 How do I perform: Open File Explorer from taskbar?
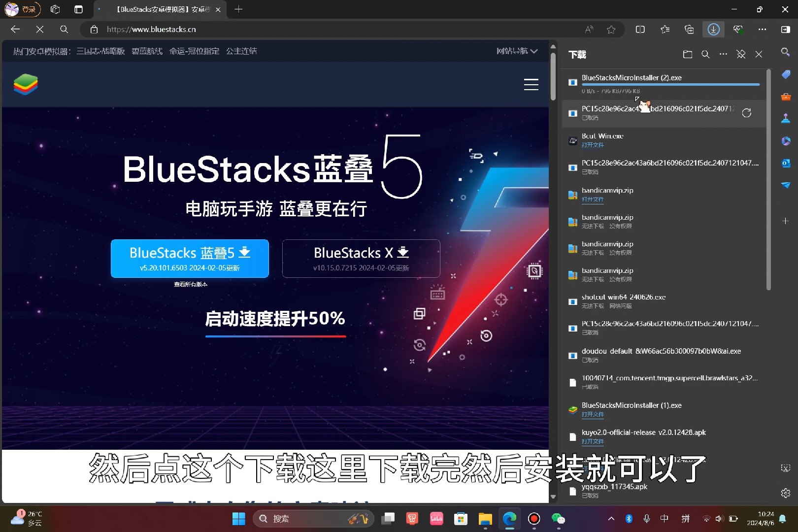click(x=485, y=519)
